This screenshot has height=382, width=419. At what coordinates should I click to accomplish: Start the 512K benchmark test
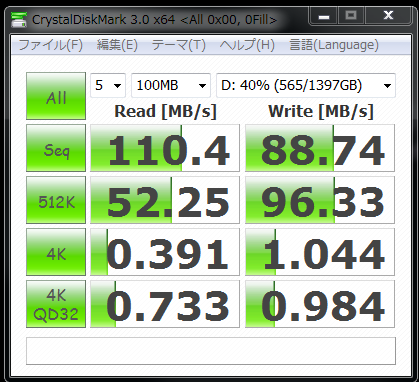(x=56, y=200)
